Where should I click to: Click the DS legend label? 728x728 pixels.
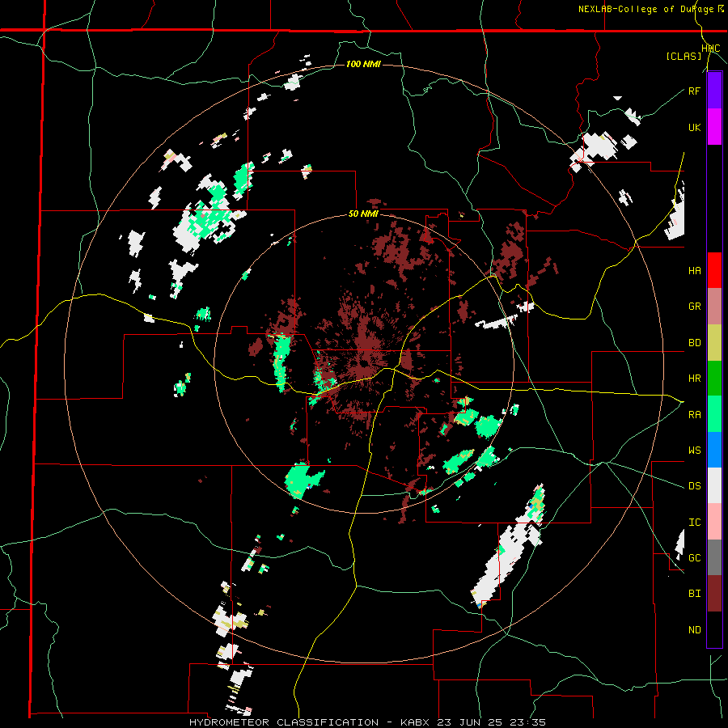click(695, 485)
